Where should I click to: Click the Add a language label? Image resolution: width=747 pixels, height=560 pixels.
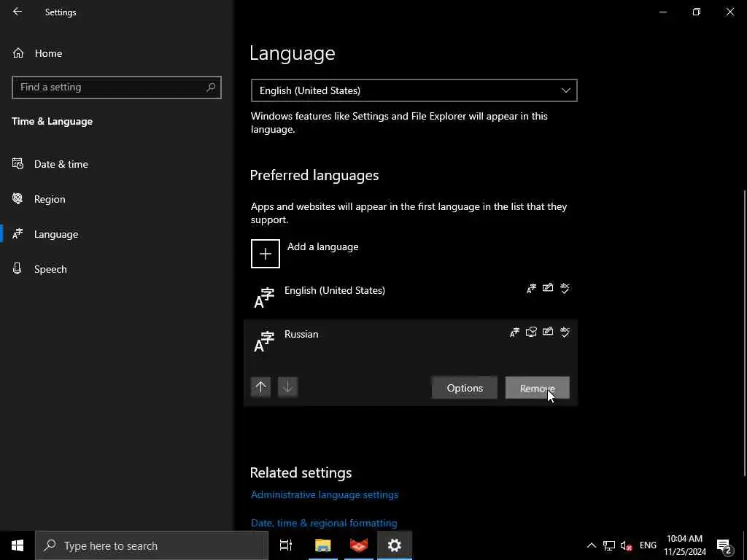(x=322, y=246)
